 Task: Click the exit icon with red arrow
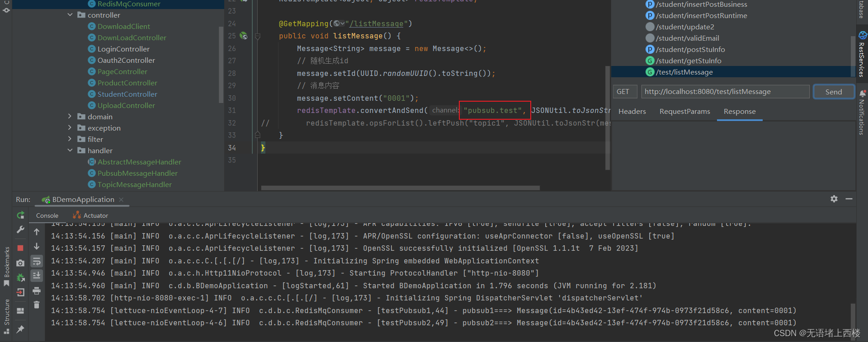[x=20, y=292]
